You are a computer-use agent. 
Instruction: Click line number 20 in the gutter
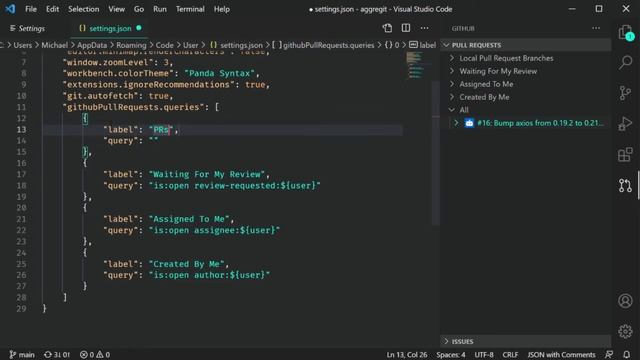tap(21, 208)
